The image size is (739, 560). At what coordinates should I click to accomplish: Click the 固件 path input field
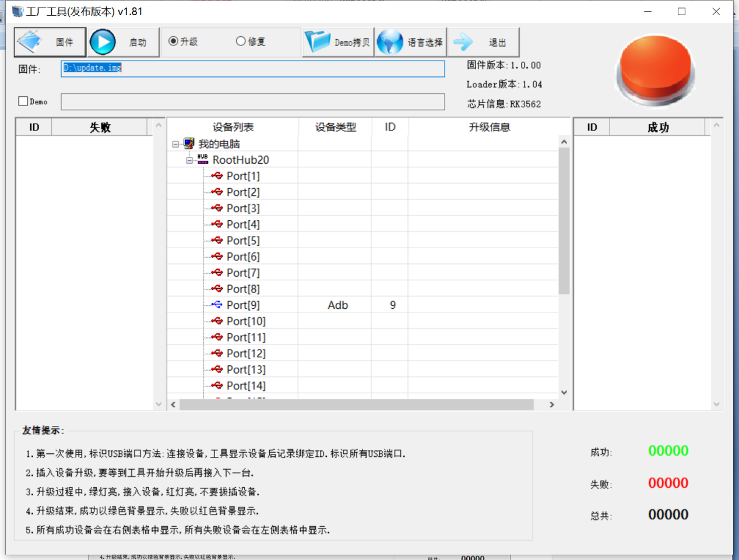point(253,68)
